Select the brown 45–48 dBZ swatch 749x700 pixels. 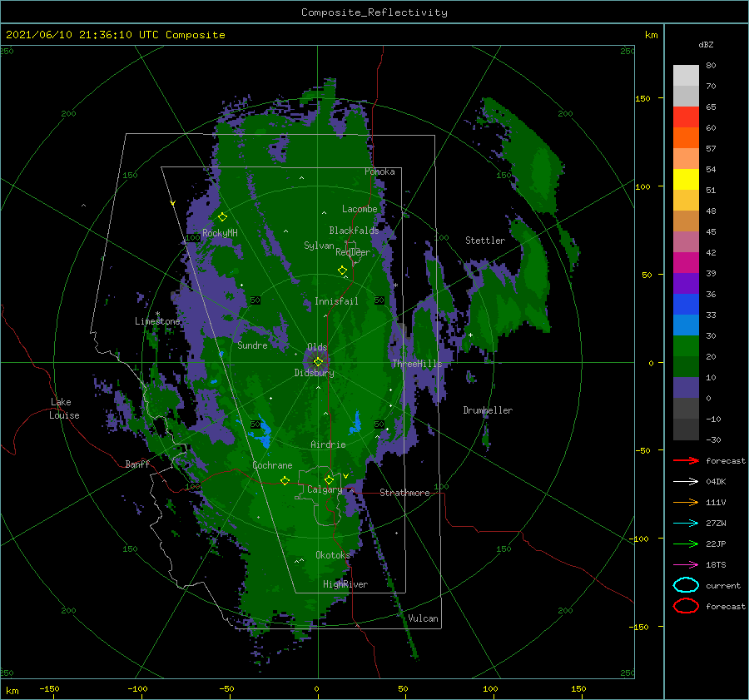pos(686,221)
